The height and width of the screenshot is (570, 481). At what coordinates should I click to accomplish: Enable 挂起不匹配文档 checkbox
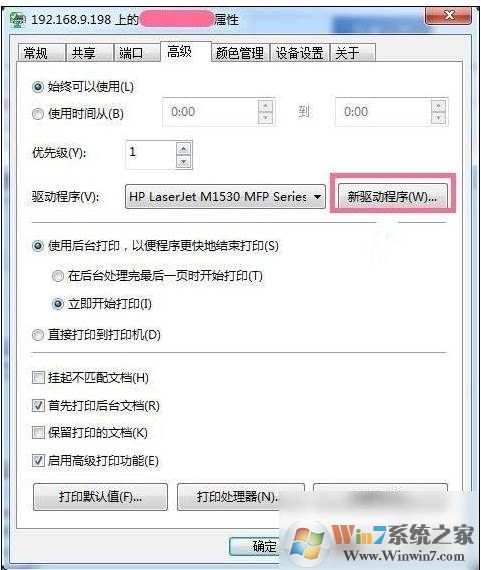38,378
